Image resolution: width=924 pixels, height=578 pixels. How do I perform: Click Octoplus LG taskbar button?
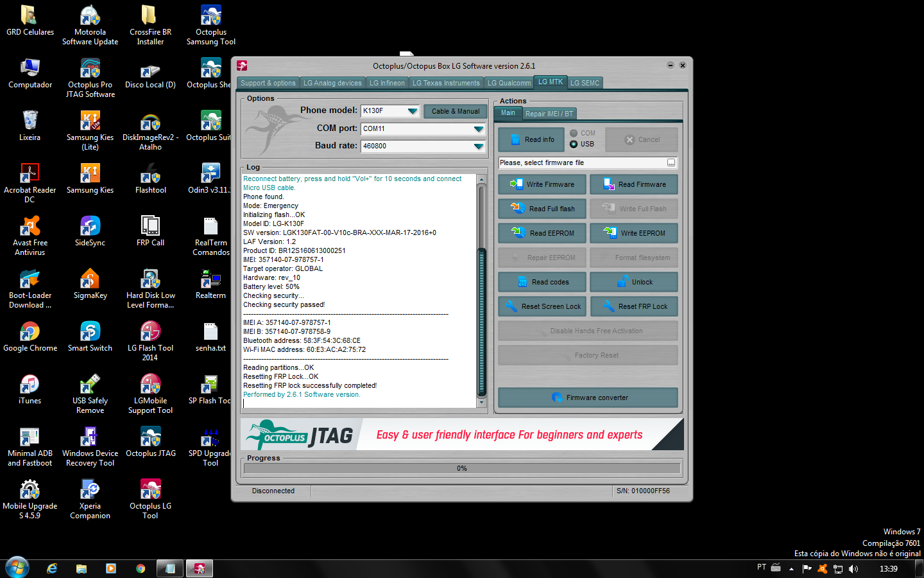(200, 568)
